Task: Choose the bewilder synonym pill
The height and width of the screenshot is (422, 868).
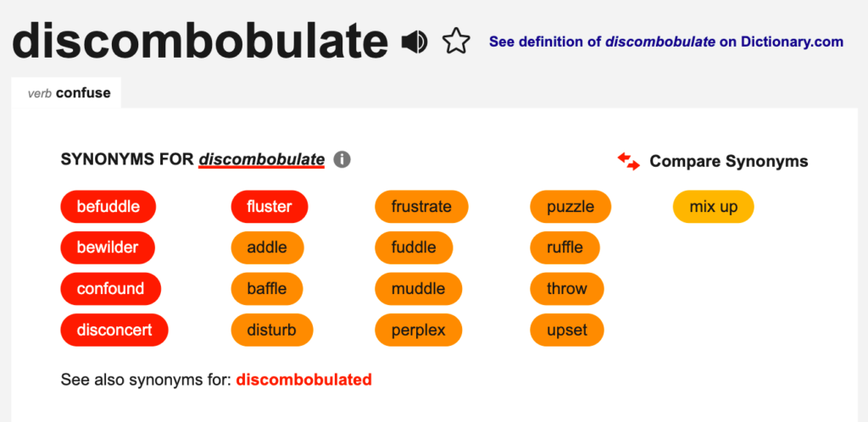Action: [108, 247]
